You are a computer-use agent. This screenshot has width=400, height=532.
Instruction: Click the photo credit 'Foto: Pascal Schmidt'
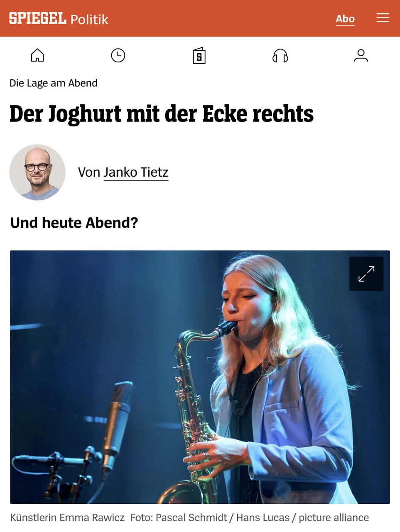pyautogui.click(x=179, y=517)
